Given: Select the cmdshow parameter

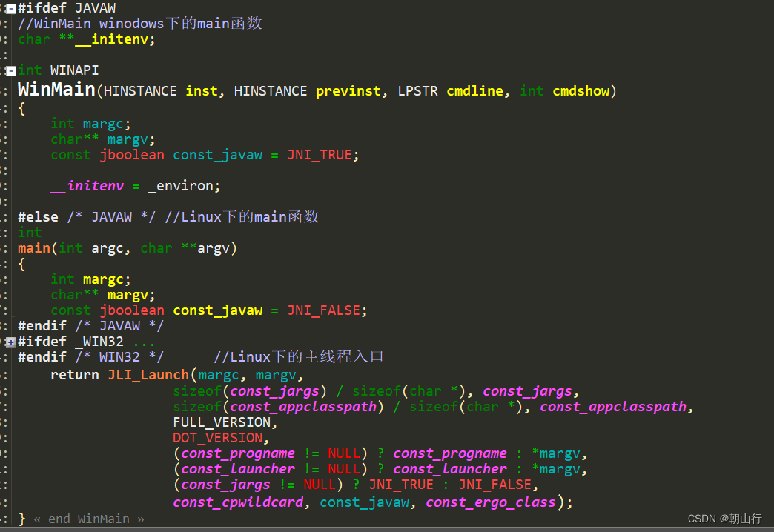Looking at the screenshot, I should point(581,91).
